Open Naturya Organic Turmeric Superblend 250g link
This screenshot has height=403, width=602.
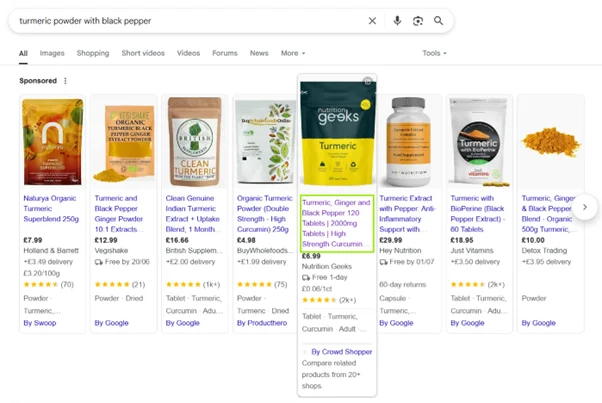click(51, 209)
